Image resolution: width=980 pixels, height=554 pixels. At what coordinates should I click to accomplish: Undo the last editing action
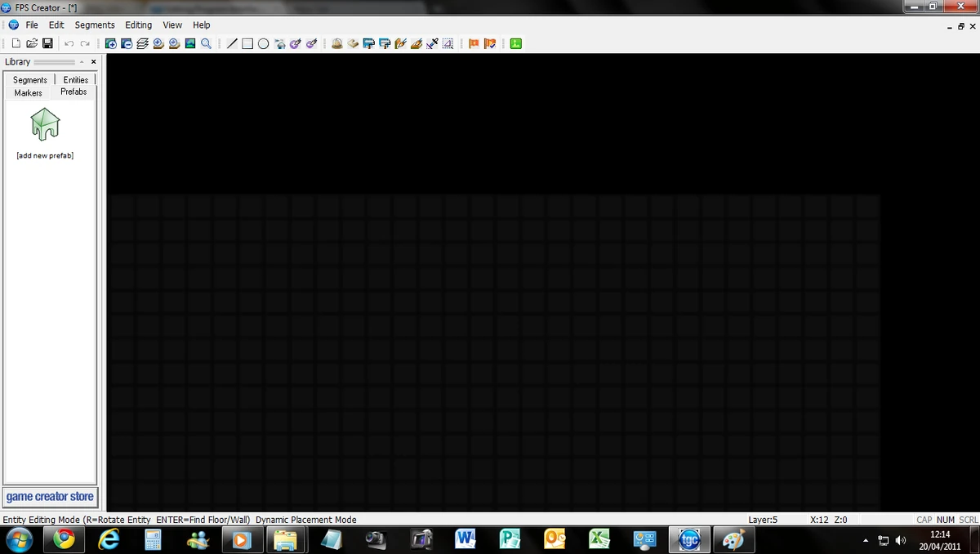[x=70, y=43]
